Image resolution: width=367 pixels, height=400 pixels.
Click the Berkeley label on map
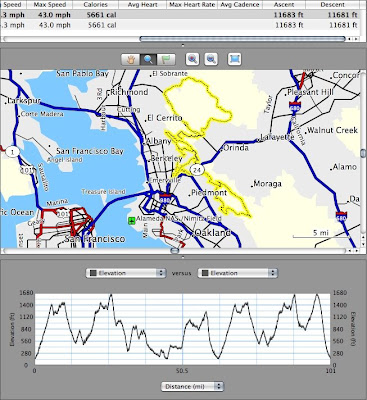[x=167, y=158]
